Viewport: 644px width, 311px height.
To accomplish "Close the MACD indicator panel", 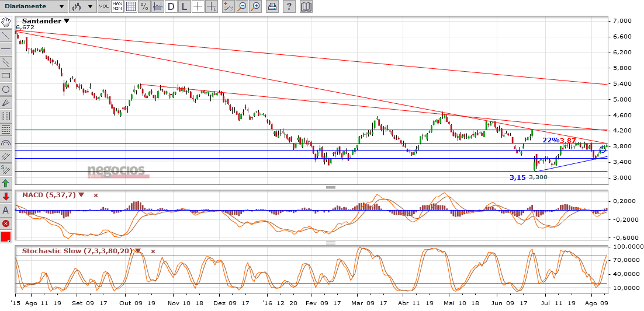I will 96,195.
